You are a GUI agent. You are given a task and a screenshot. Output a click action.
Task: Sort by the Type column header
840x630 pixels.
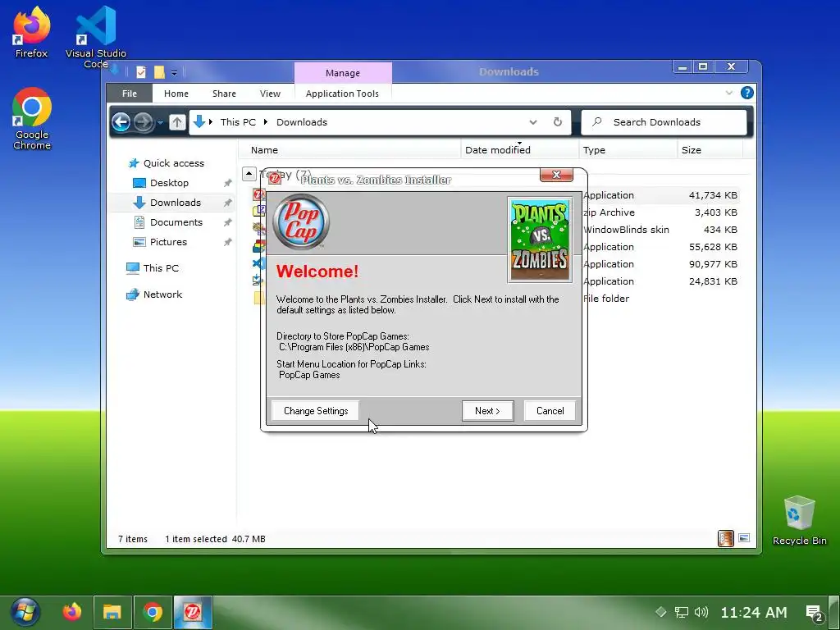click(x=628, y=150)
